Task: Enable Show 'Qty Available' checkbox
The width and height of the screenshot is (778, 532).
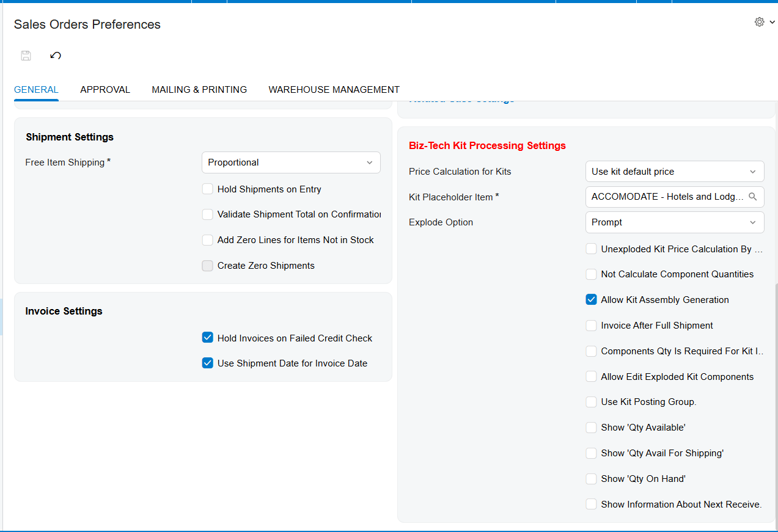Action: tap(591, 428)
